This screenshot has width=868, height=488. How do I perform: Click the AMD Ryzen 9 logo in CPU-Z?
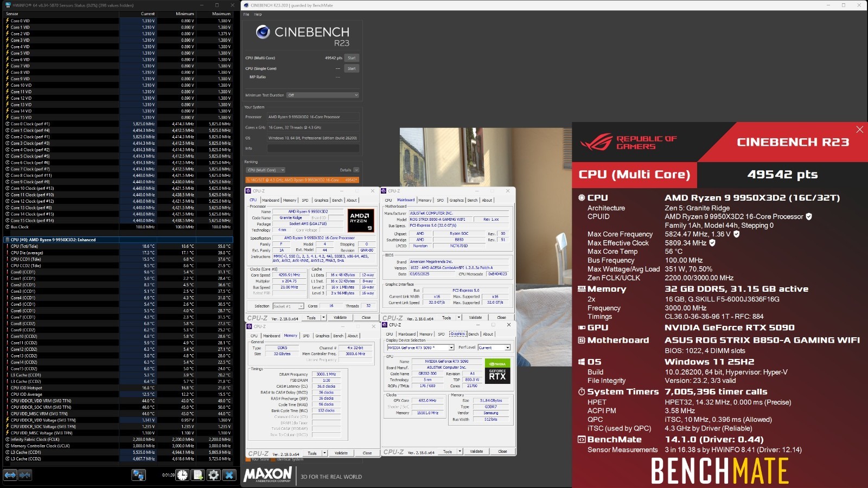point(361,220)
